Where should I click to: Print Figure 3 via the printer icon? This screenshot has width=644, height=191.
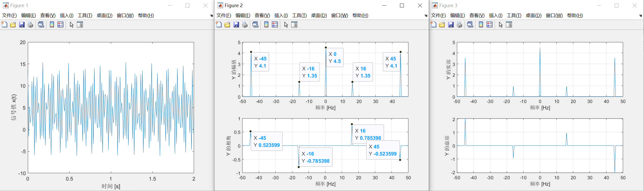pyautogui.click(x=459, y=24)
